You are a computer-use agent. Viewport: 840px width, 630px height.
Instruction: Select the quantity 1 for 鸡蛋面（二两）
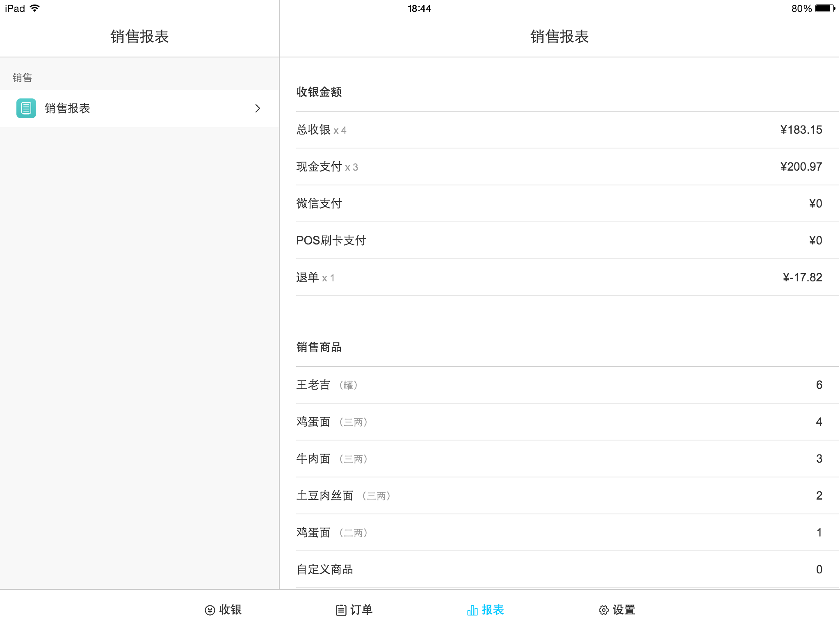pos(819,532)
